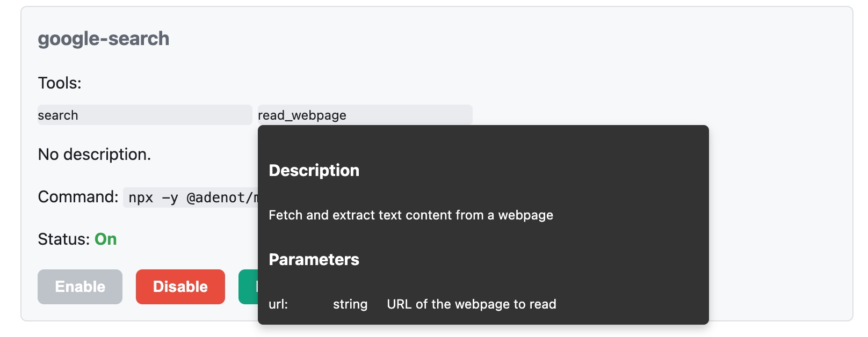
Task: Click "URL of the webpage to read" text
Action: (472, 304)
